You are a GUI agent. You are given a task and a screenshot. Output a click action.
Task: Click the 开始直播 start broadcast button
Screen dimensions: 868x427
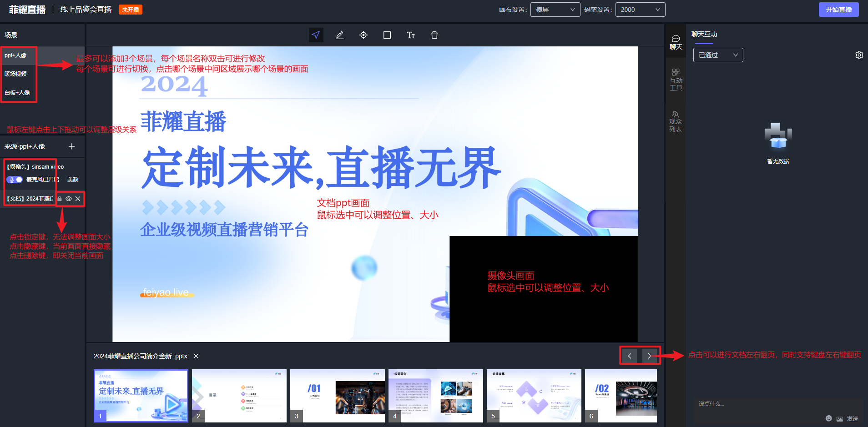838,10
